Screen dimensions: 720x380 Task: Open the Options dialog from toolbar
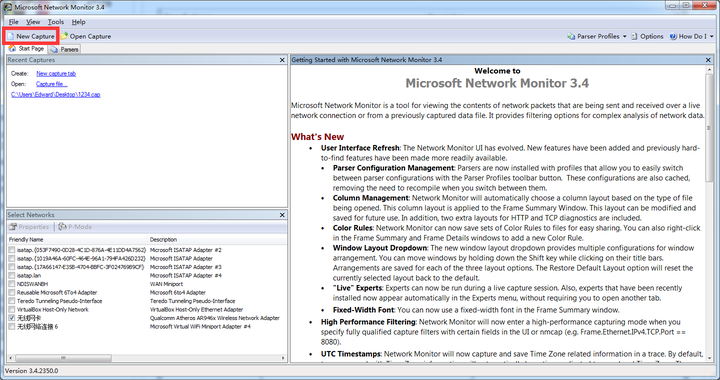pos(647,36)
